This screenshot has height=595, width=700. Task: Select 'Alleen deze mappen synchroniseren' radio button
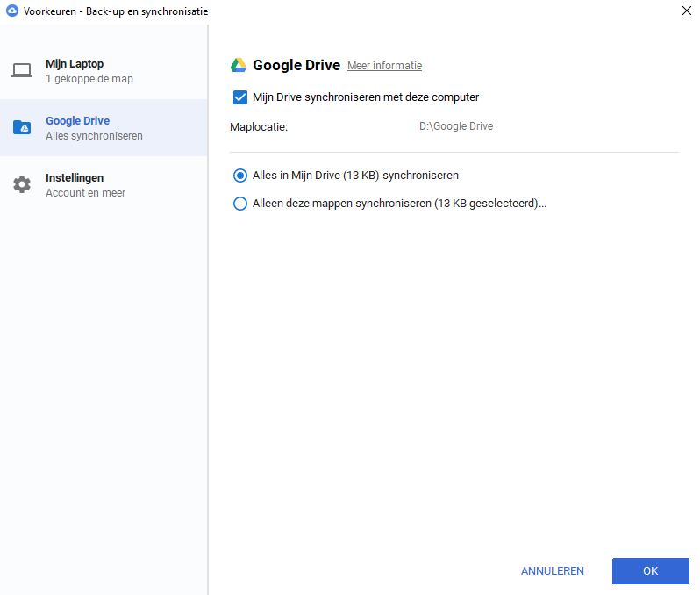click(x=240, y=204)
